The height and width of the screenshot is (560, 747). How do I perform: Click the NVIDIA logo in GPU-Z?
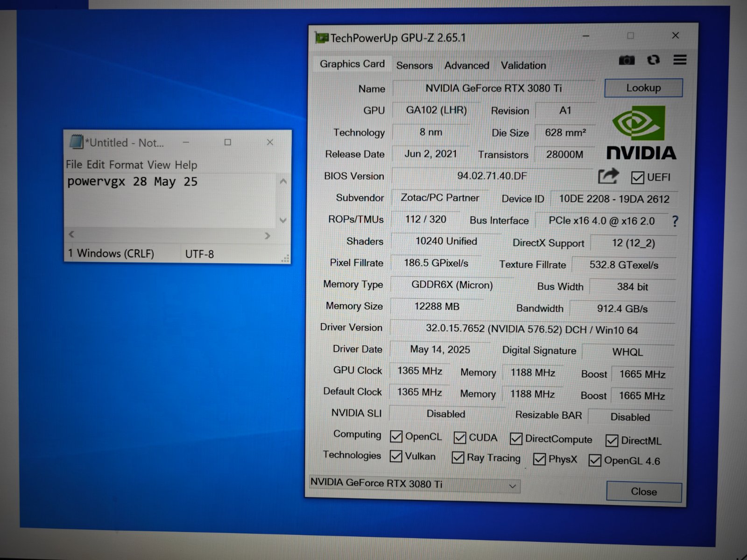pos(641,133)
